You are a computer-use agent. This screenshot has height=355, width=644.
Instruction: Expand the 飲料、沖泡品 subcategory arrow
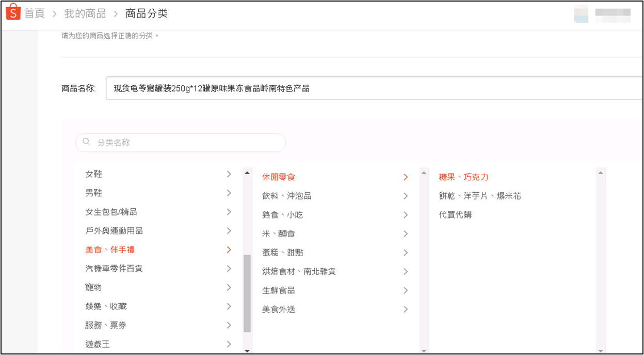[406, 196]
